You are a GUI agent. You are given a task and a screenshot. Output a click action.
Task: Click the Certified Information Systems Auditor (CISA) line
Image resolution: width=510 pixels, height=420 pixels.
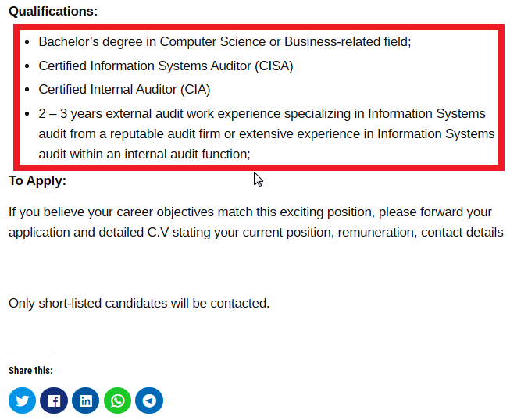166,66
